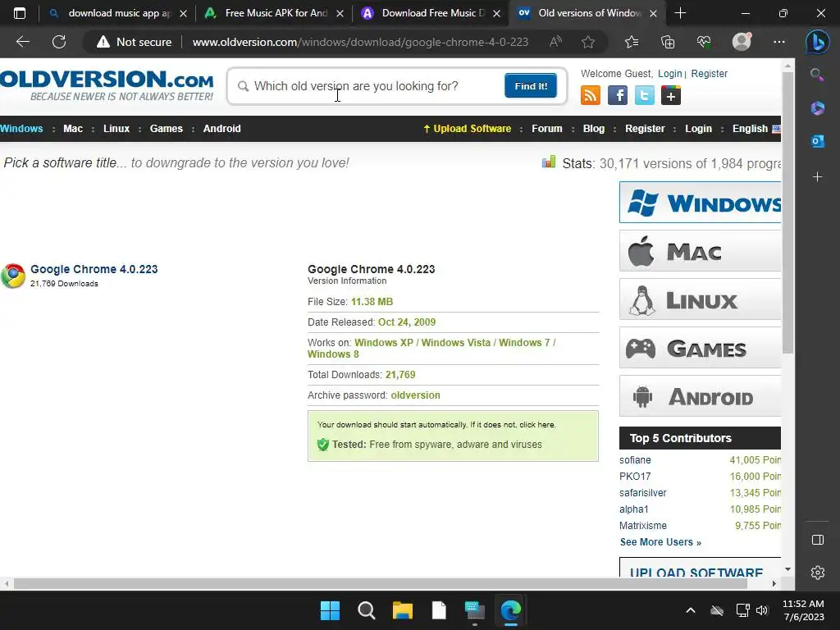Click the sidebar Search icon
Image resolution: width=840 pixels, height=630 pixels.
(817, 75)
